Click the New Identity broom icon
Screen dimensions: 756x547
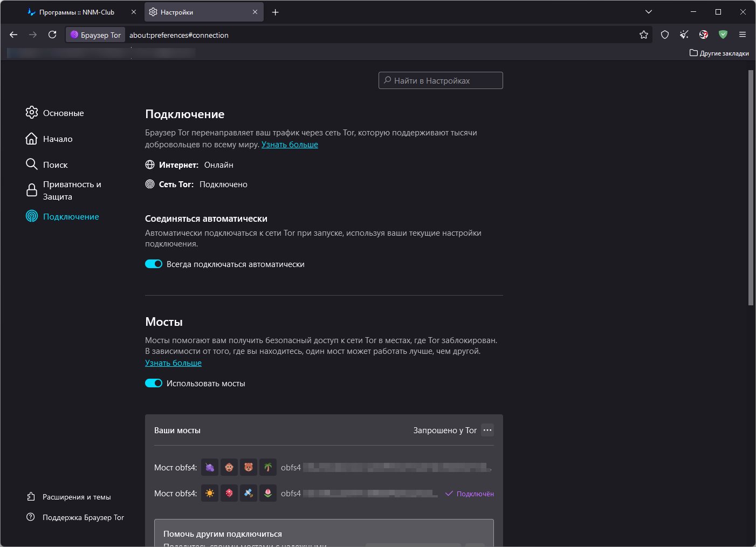click(684, 35)
